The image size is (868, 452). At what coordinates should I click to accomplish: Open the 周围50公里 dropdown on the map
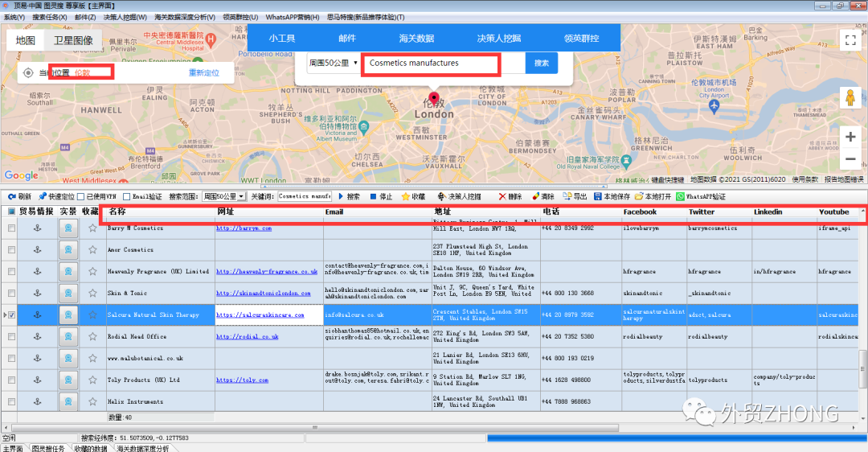point(334,64)
